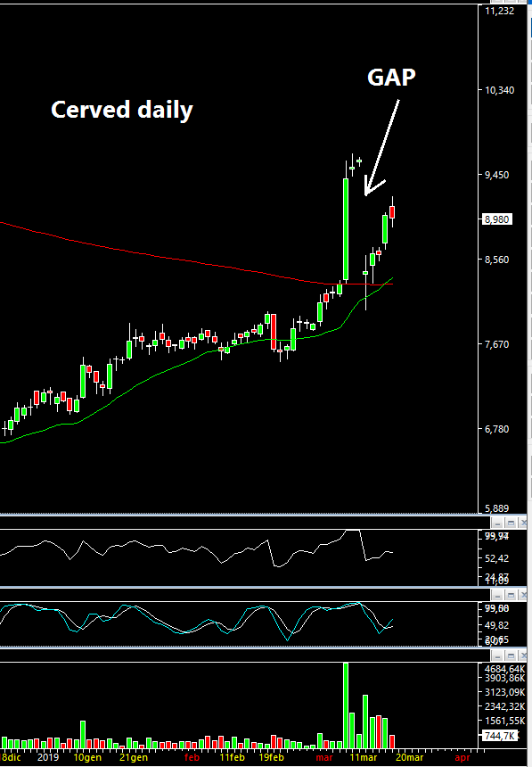
Task: Maximize the RSI indicator panel
Action: click(511, 522)
